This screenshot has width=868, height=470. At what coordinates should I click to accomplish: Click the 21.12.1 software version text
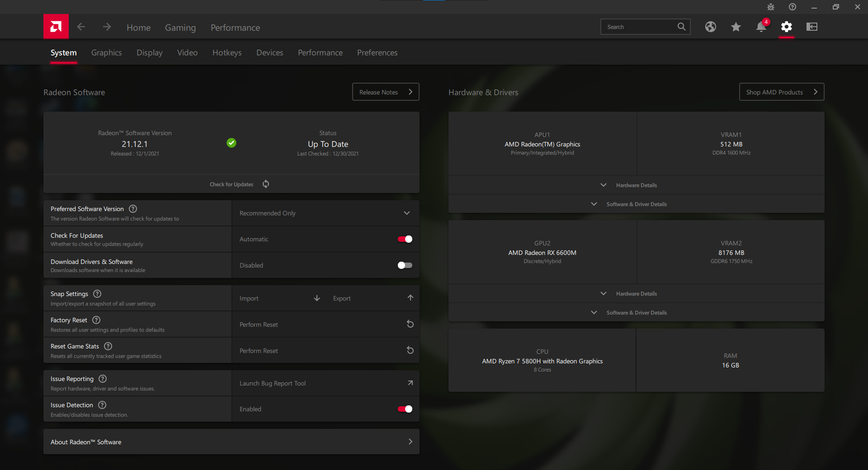[135, 144]
